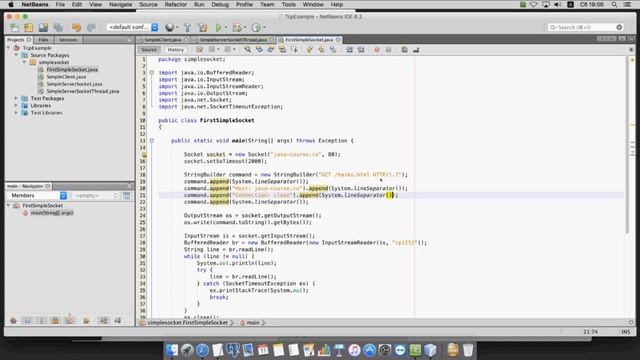640x360 pixels.
Task: Click the New File icon in main toolbar
Action: pyautogui.click(x=15, y=27)
